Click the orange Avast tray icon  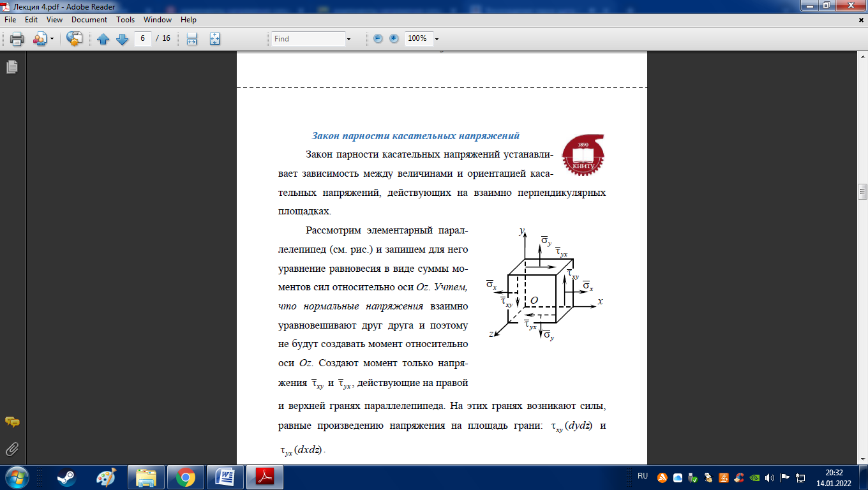(x=663, y=477)
